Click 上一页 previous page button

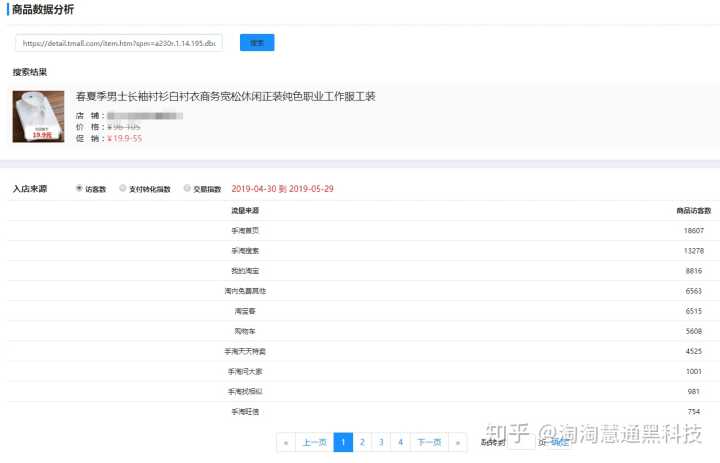click(x=314, y=442)
